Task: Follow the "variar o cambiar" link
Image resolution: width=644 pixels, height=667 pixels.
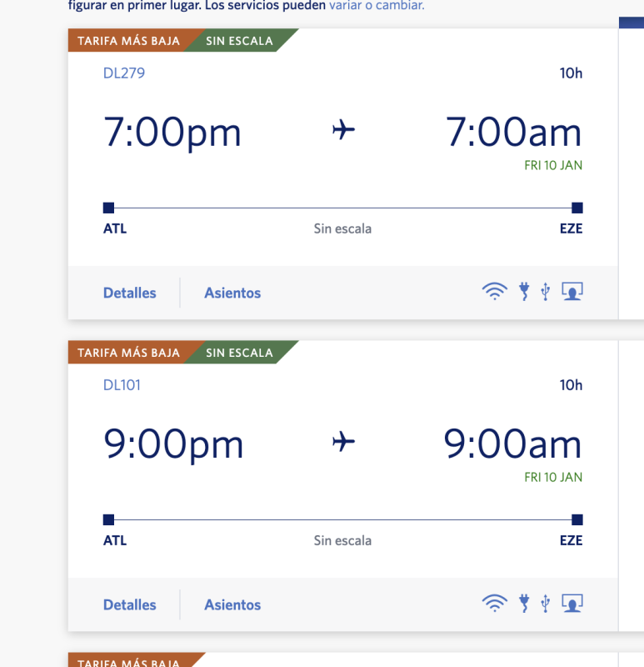Action: pos(377,5)
